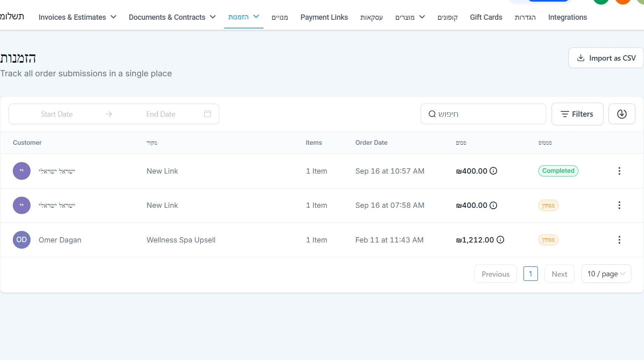Click the Previous page button

point(495,274)
